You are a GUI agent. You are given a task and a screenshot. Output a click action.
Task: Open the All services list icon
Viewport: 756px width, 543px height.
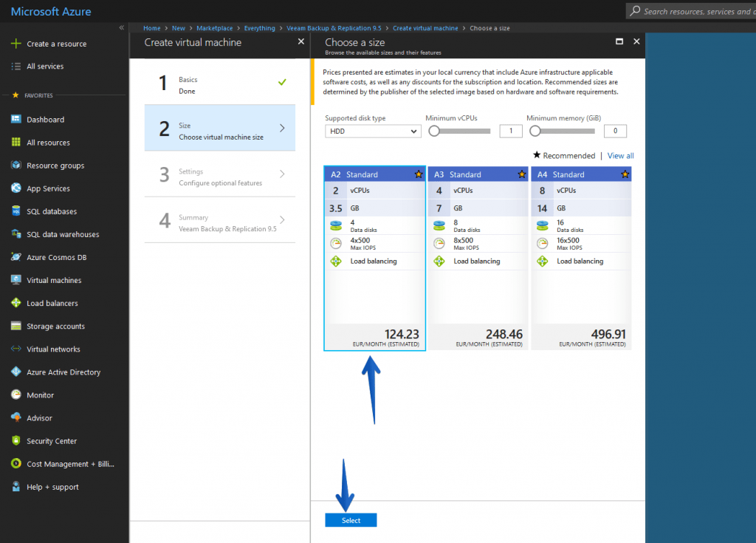click(16, 66)
